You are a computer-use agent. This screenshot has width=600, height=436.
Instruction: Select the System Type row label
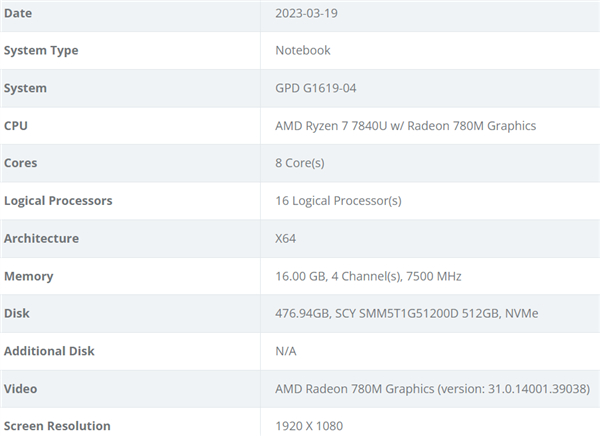tap(41, 51)
